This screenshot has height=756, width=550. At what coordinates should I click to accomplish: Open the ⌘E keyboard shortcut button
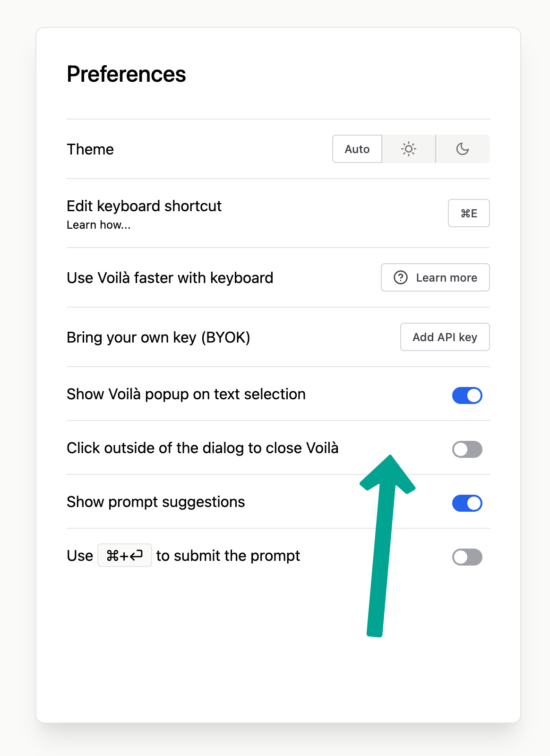[469, 213]
